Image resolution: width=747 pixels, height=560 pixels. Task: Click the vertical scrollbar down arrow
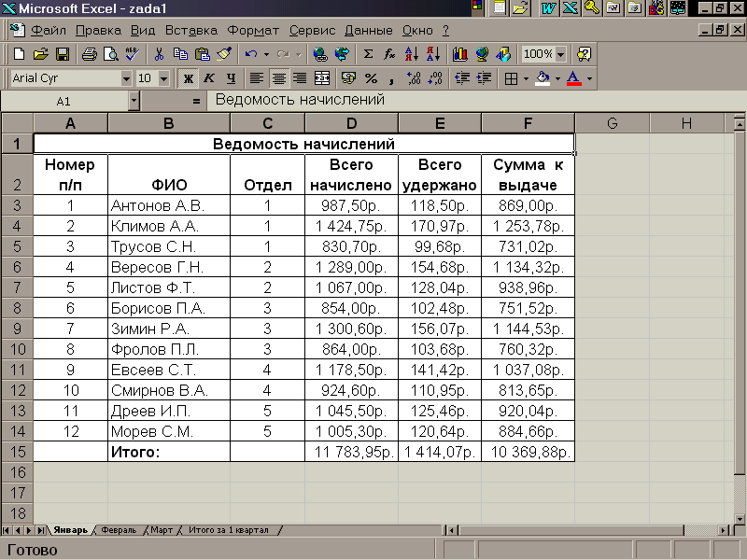740,519
